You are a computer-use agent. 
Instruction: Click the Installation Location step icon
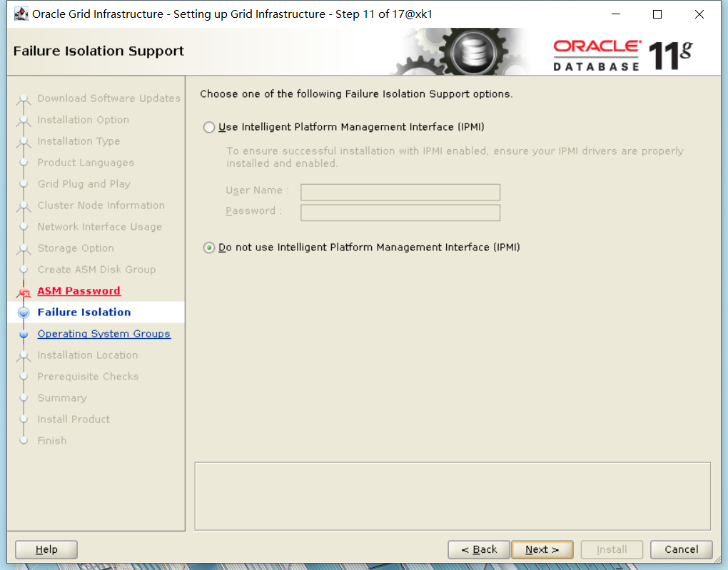[x=24, y=356]
